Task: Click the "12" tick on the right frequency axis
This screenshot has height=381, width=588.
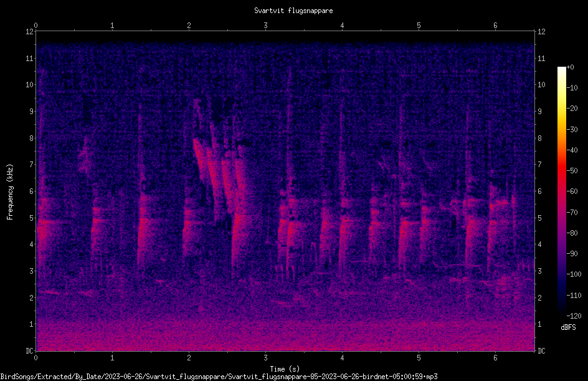Action: coord(541,32)
